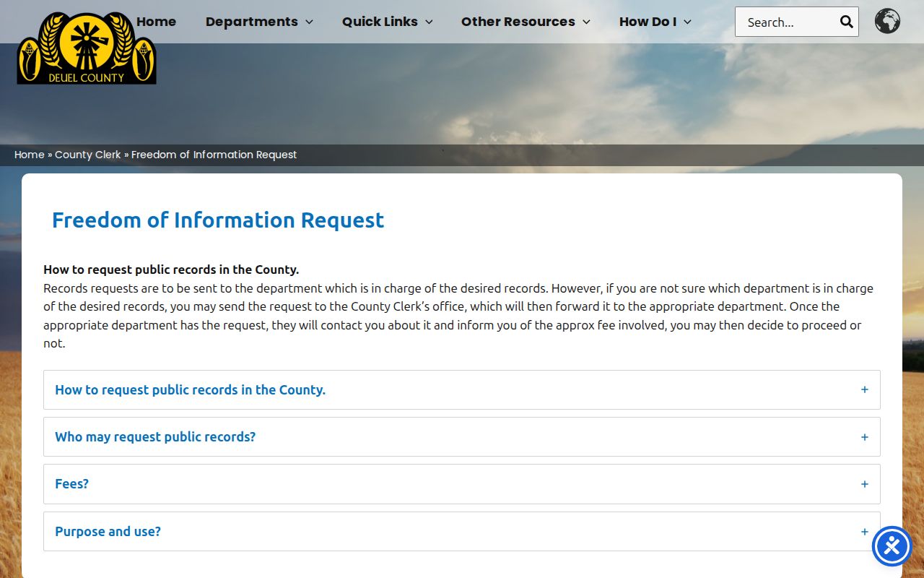Screen dimensions: 924x578
Task: Click bold 'How to request public records' paragraph heading
Action: pos(171,269)
